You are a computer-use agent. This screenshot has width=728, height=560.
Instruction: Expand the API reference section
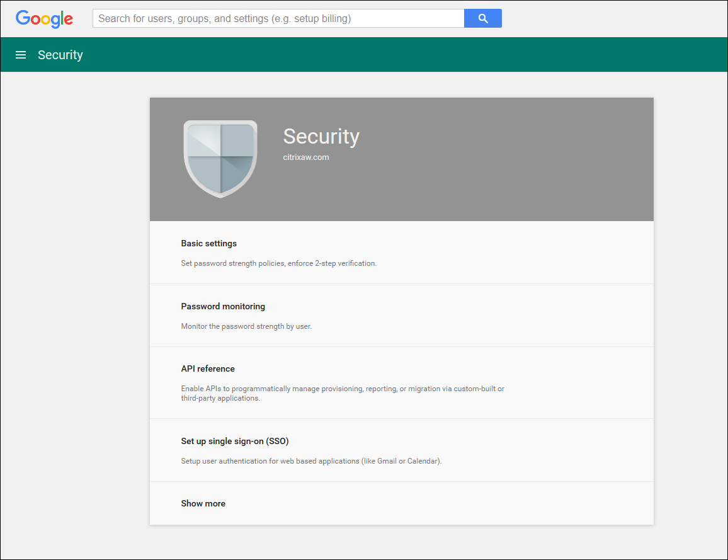pos(208,369)
